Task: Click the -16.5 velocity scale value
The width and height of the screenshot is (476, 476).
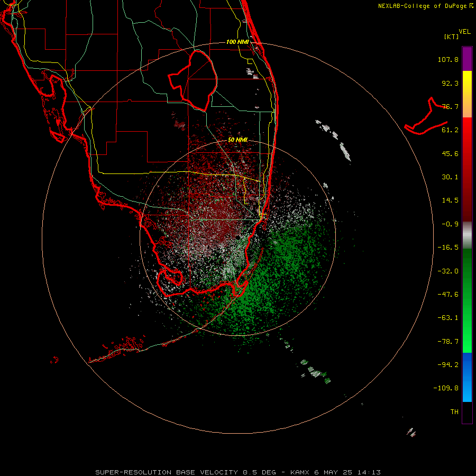Action: (x=448, y=248)
